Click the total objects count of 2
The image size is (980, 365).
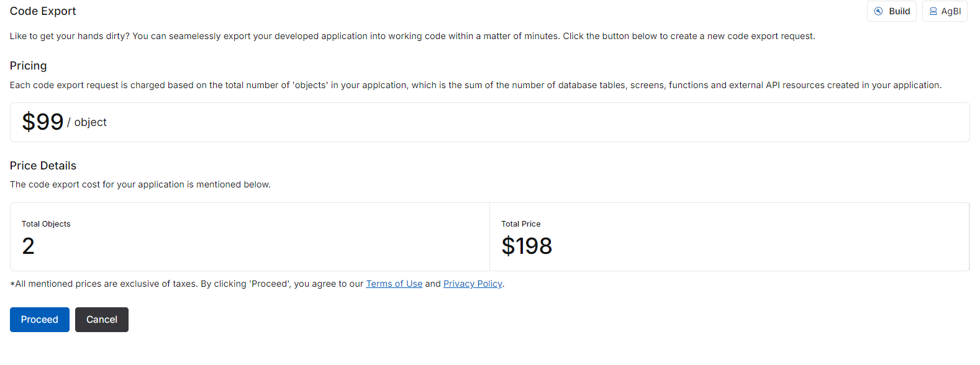click(x=28, y=246)
